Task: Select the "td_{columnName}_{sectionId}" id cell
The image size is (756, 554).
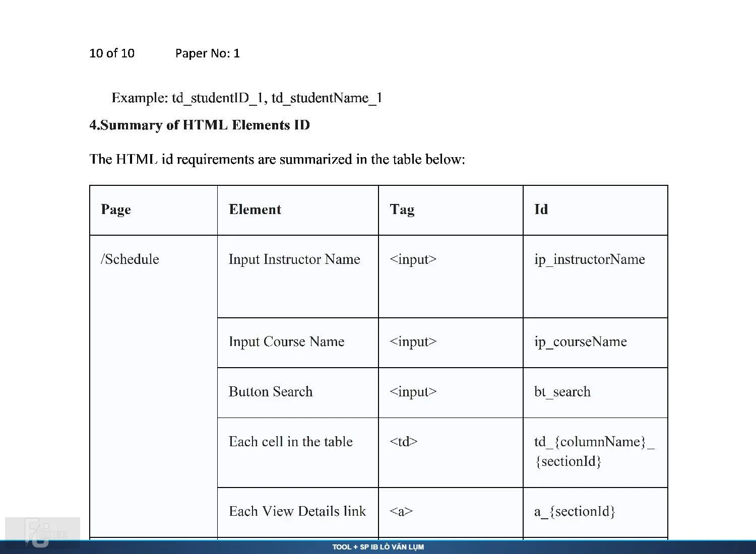Action: (x=594, y=452)
